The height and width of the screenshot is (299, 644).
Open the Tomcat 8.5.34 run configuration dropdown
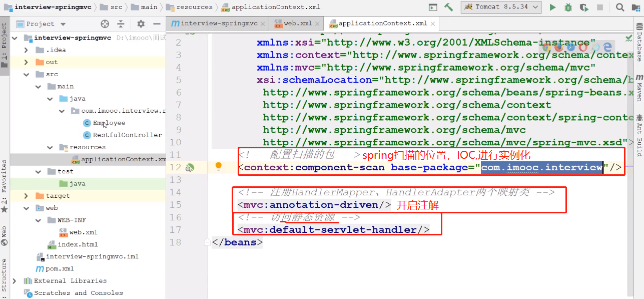[x=501, y=7]
